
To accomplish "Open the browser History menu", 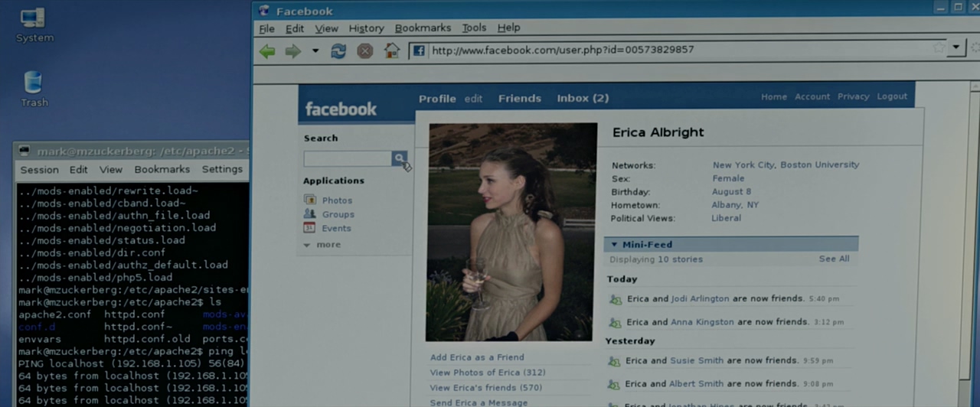I will (366, 28).
